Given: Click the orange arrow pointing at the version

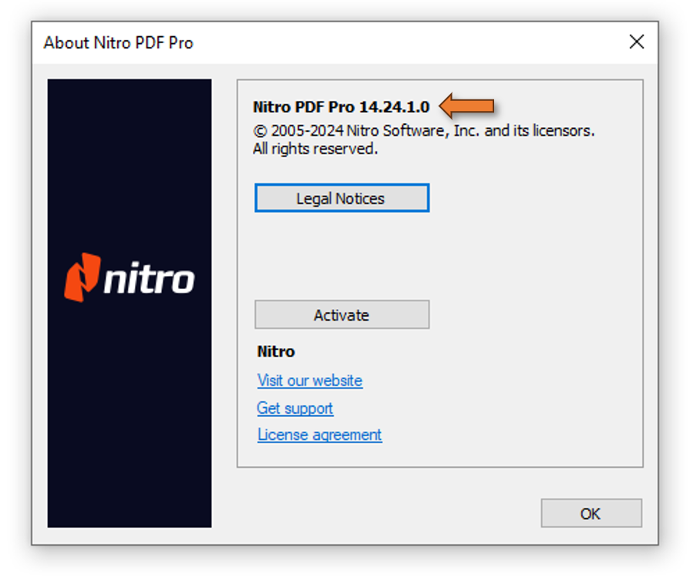Looking at the screenshot, I should [466, 106].
